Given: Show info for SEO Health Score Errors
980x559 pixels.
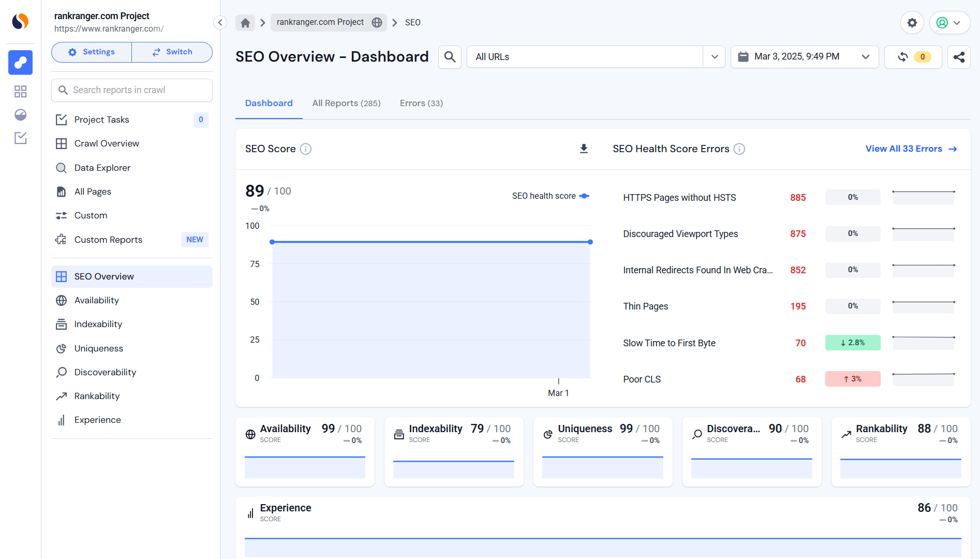Looking at the screenshot, I should [739, 149].
